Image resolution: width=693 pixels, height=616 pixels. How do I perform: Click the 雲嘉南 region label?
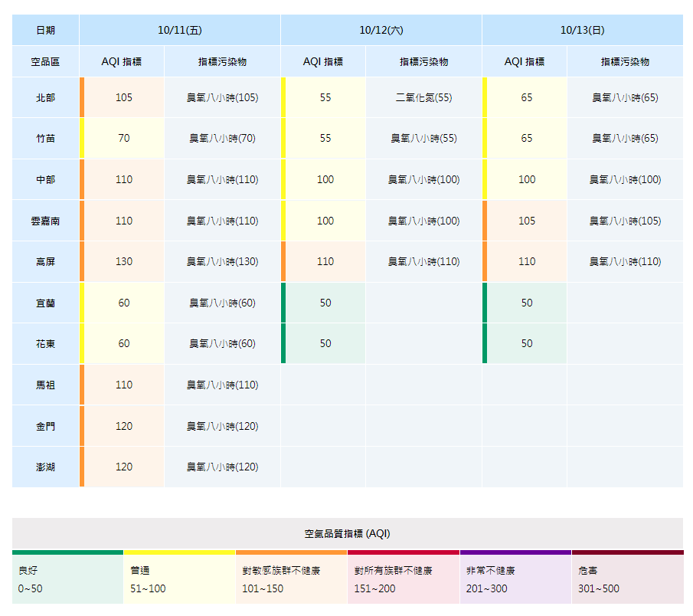[45, 221]
